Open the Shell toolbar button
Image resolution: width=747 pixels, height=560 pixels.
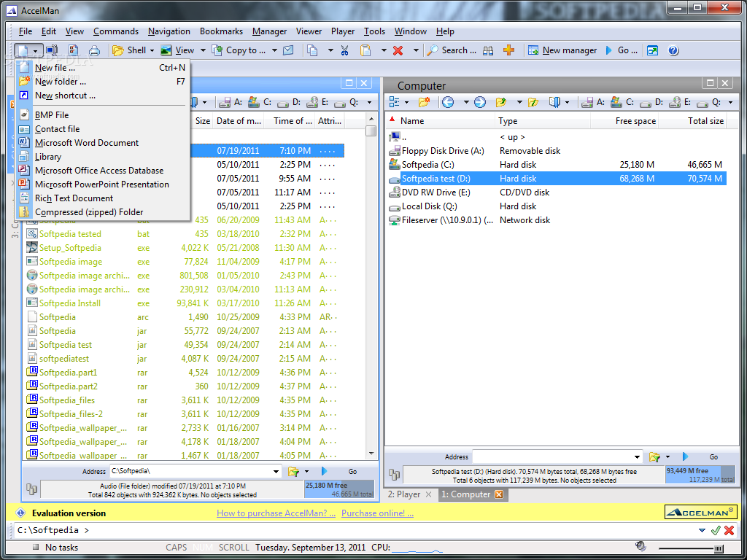[129, 50]
